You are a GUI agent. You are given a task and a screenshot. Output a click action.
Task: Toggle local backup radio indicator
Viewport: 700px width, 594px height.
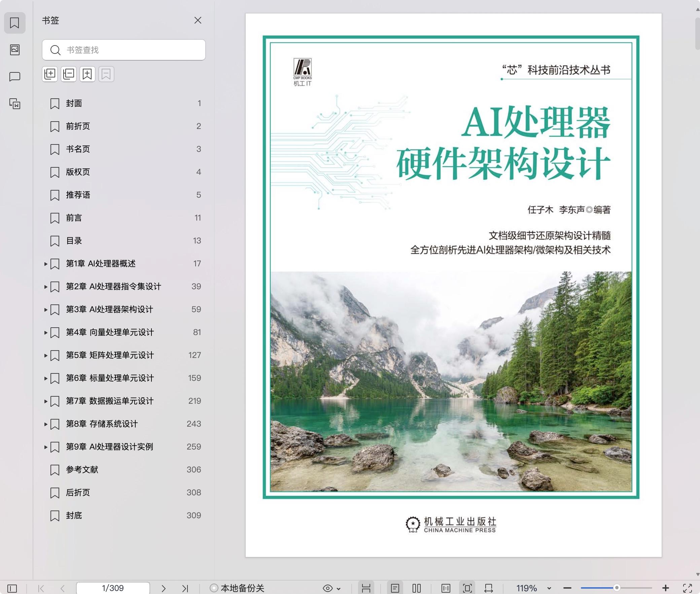(x=214, y=588)
